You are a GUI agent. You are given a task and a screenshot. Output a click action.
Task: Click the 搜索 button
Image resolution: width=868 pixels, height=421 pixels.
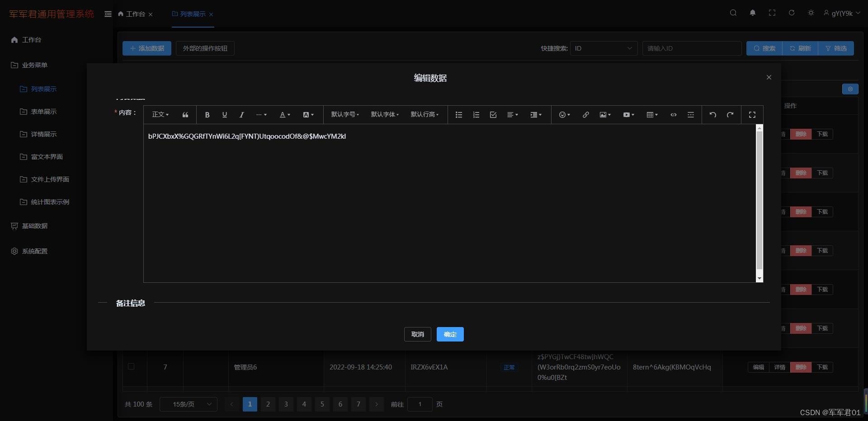click(x=764, y=48)
